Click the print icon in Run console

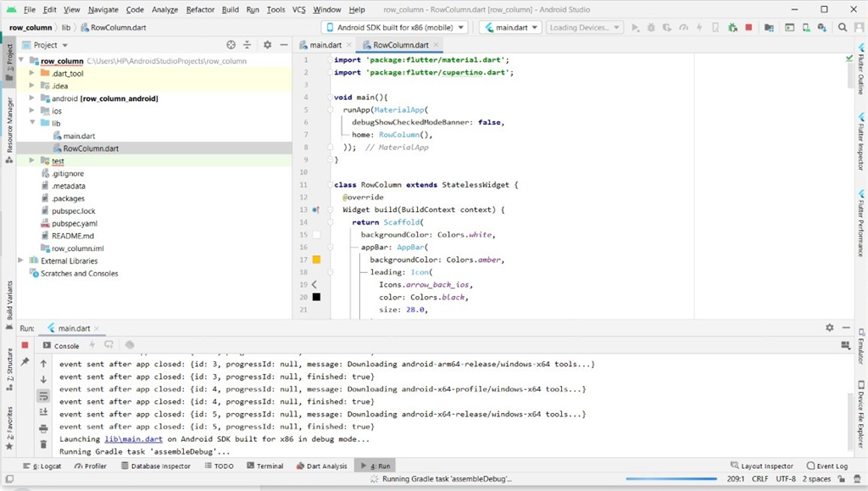coord(43,428)
